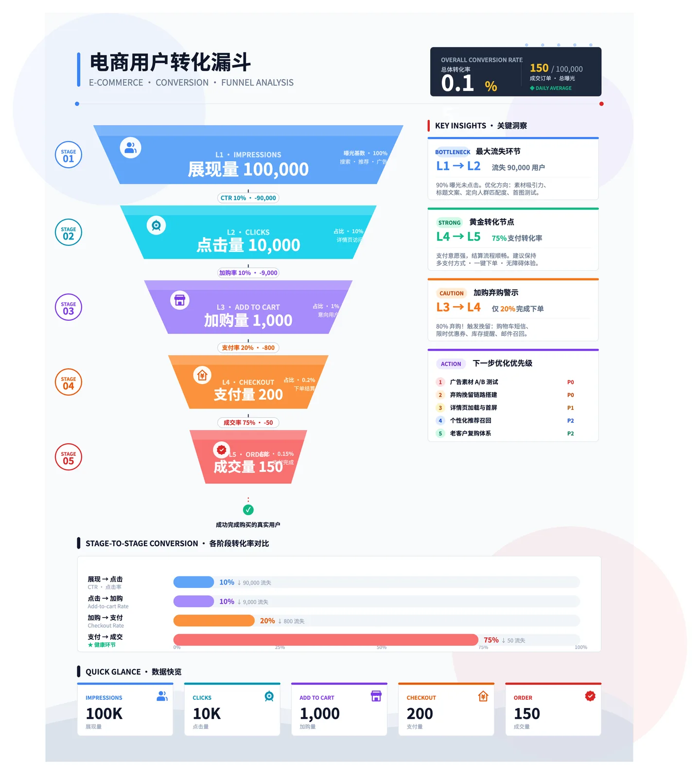Click the "0.1 %" overall conversion rate value

point(469,84)
